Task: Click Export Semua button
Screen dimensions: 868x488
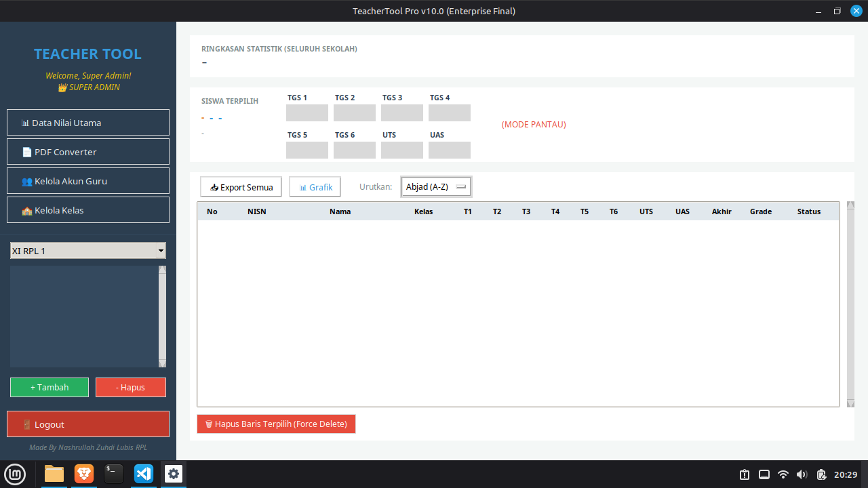Action: tap(241, 187)
